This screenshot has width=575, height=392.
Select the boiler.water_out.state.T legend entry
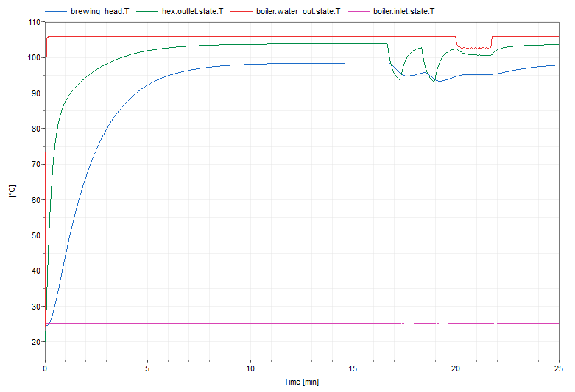click(298, 12)
